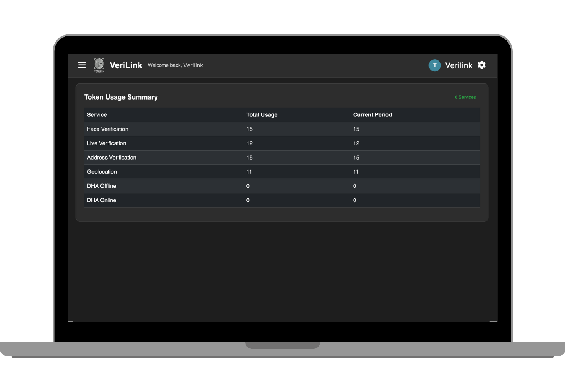Click the Welcome back, Verilink greeting text
Viewport: 565px width, 392px height.
[175, 65]
